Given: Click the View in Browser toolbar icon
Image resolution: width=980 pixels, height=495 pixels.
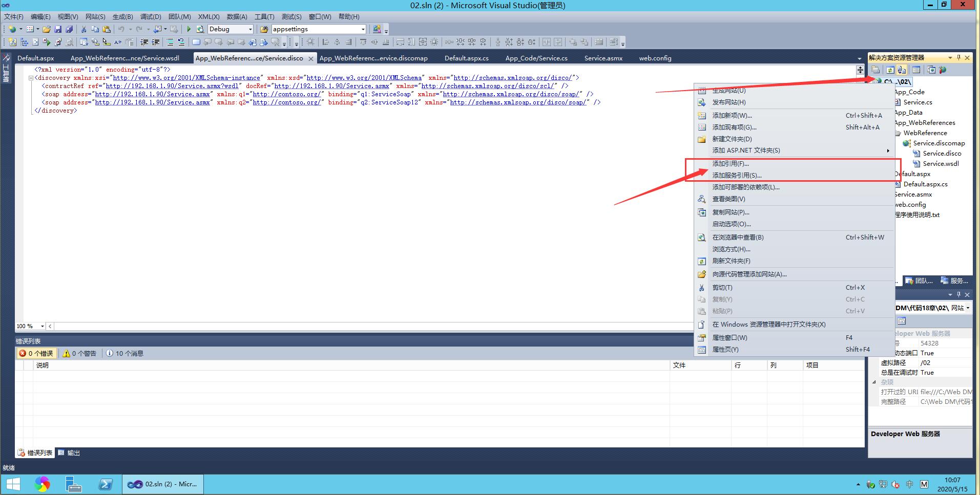Looking at the screenshot, I should click(200, 29).
